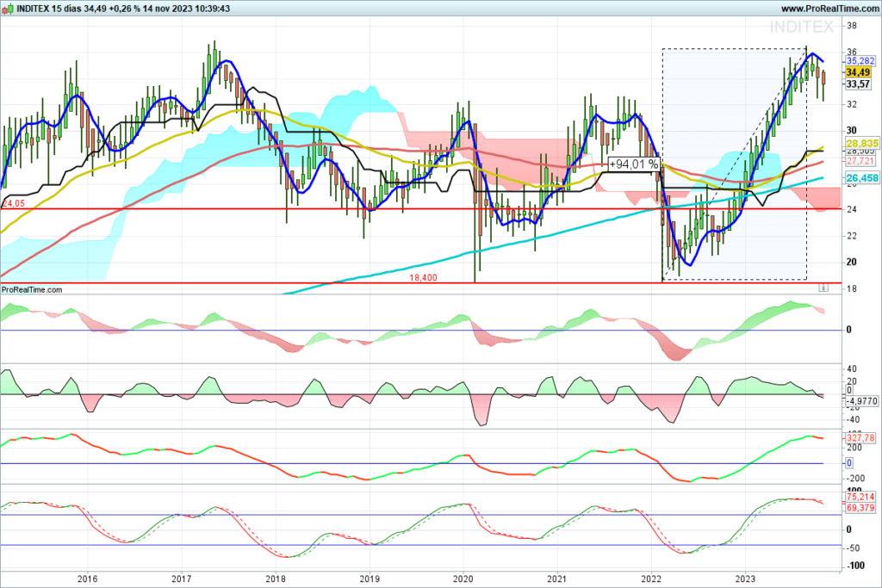Click the blue-boxed 0 level label
Viewport: 882px width, 588px height.
point(849,463)
